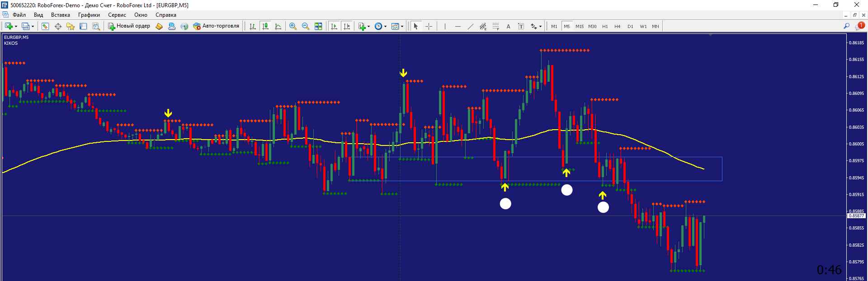The height and width of the screenshot is (281, 868).
Task: Select the Trendline tool
Action: (x=470, y=26)
